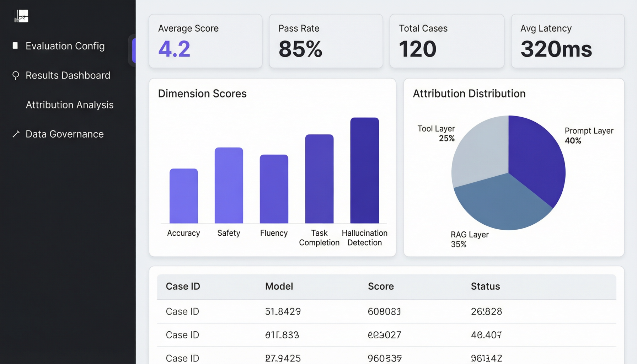Click the RAG Layer 35% label
637x364 pixels.
pyautogui.click(x=470, y=239)
